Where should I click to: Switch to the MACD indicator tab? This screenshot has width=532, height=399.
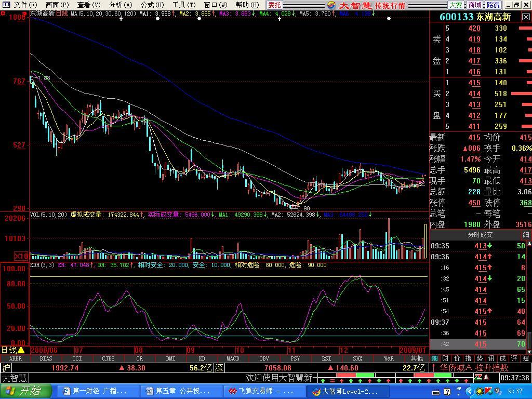click(x=233, y=358)
